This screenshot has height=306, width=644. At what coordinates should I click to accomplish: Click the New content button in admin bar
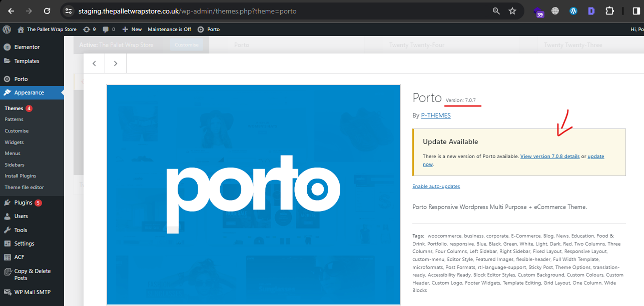coord(132,29)
